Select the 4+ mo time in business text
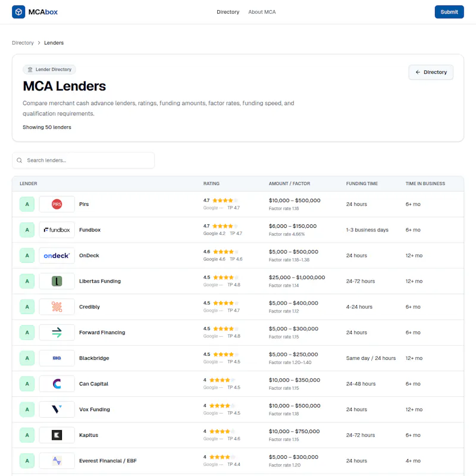The image size is (476, 476). 413,461
